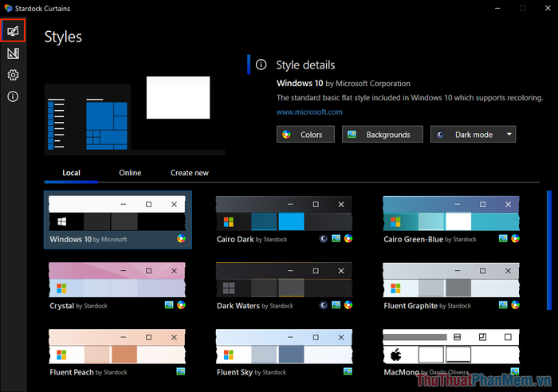Click the styles list vertical scrollbar
Viewport: 558px width, 392px height.
(x=549, y=250)
